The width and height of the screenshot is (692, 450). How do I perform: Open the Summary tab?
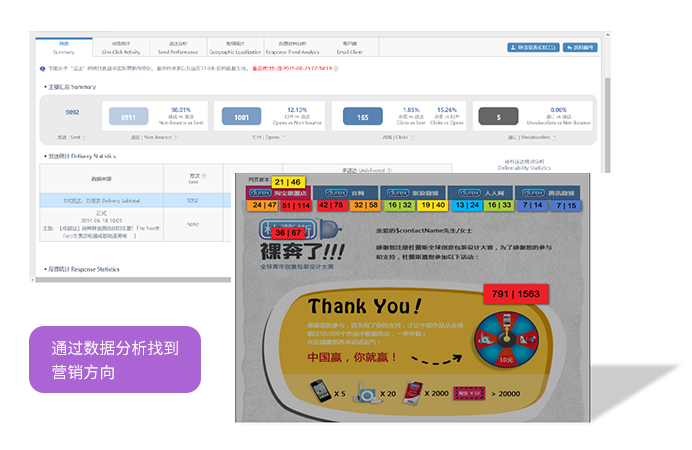click(64, 47)
